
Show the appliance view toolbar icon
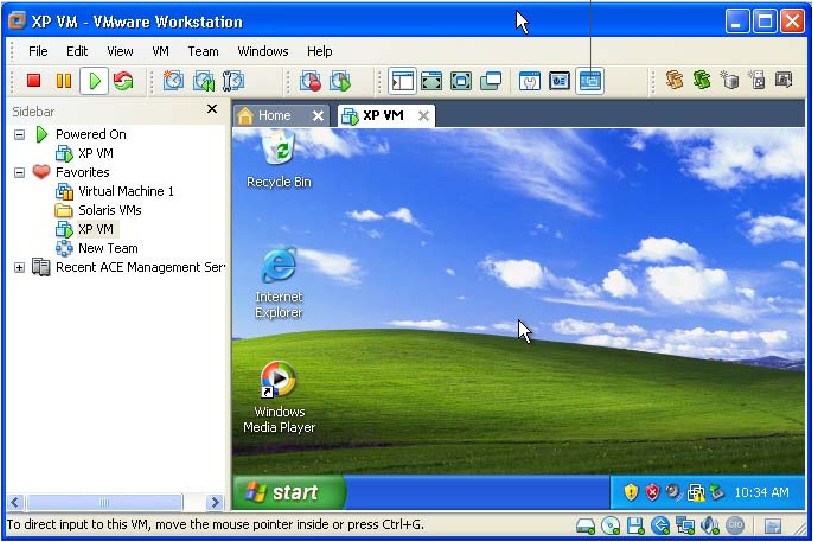point(559,81)
